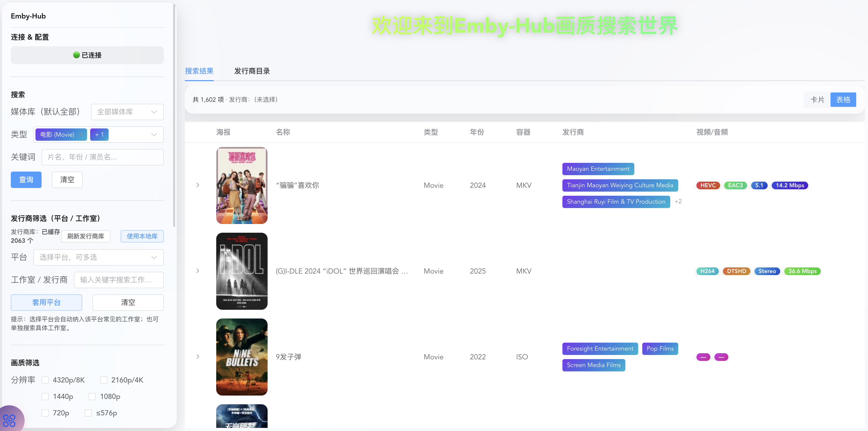This screenshot has height=431, width=868.
Task: Tick the 720p resolution checkbox
Action: (45, 413)
